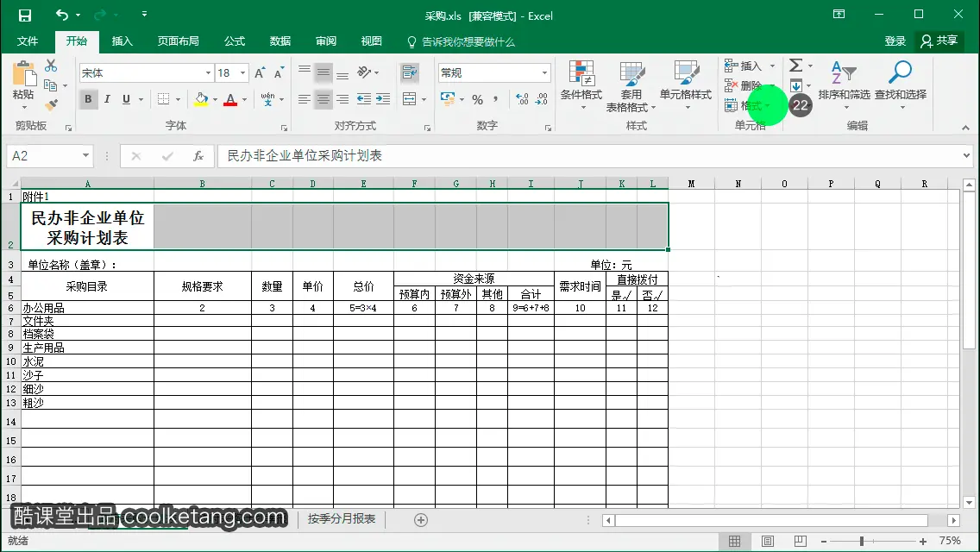This screenshot has width=980, height=552.
Task: Open 单元格样式 cell styles
Action: coord(686,85)
